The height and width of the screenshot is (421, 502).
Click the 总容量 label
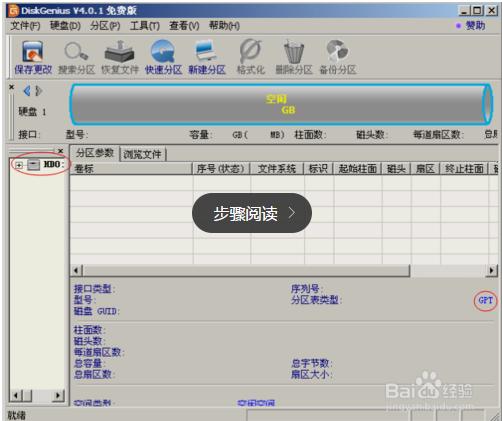[x=89, y=363]
